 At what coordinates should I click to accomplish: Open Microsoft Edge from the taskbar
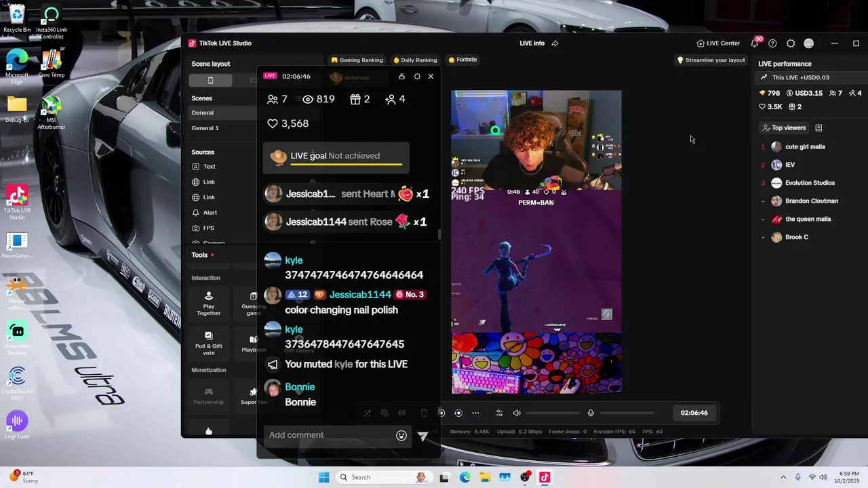point(465,477)
